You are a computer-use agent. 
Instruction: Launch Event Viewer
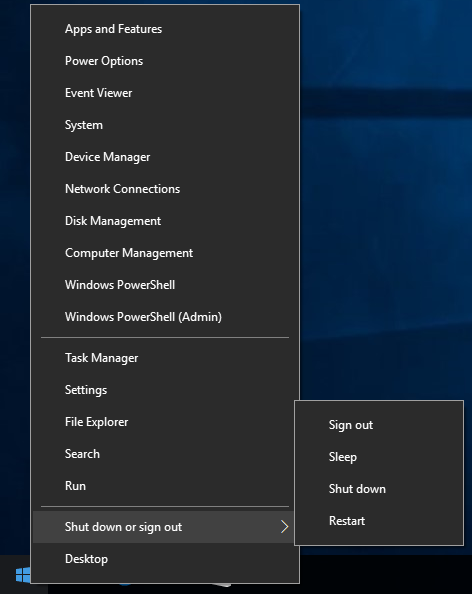click(165, 93)
